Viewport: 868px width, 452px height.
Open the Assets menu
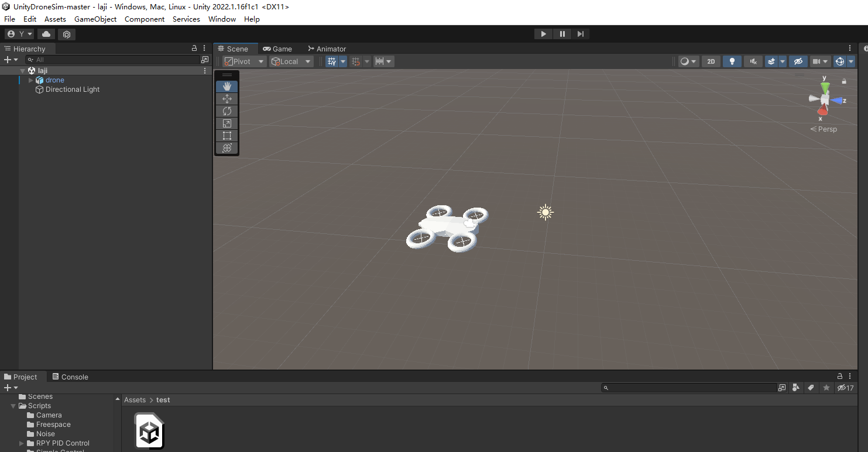(x=56, y=19)
